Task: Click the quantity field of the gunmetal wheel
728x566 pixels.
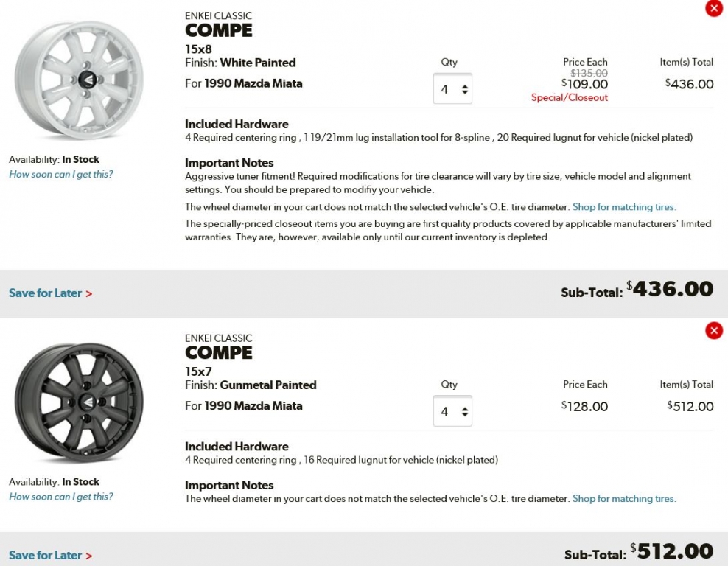Action: (452, 411)
